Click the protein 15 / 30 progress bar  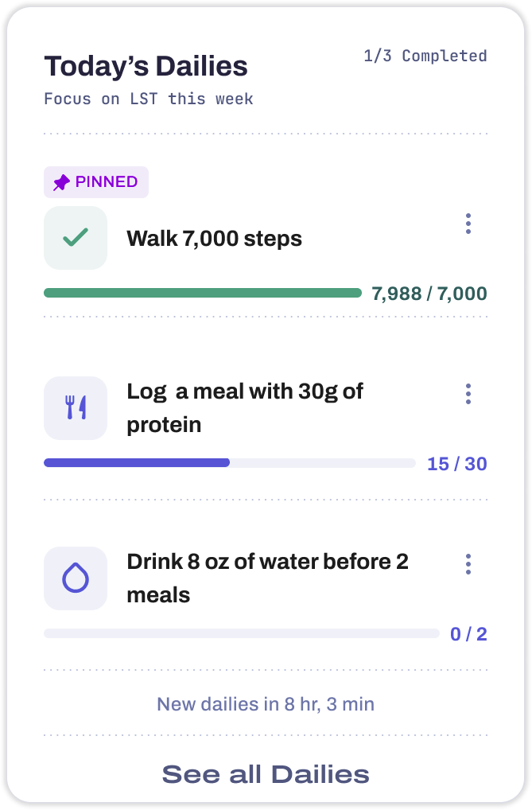click(229, 463)
